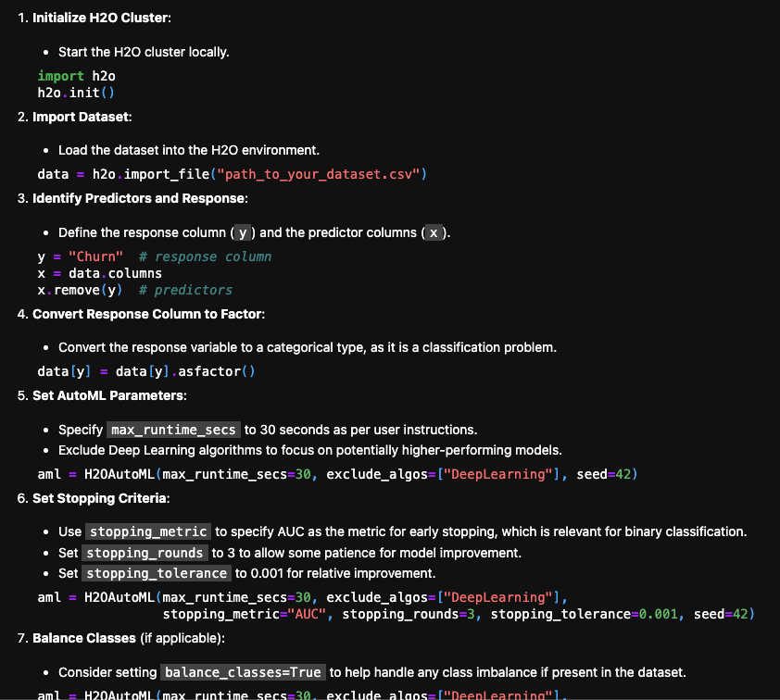Click 'Convert Response Column to Factor' heading
This screenshot has height=700, width=780.
coord(147,314)
